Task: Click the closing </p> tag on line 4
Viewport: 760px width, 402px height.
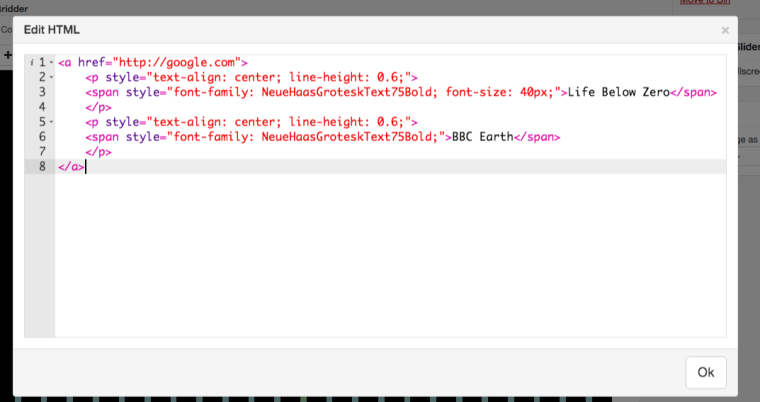Action: [98, 107]
